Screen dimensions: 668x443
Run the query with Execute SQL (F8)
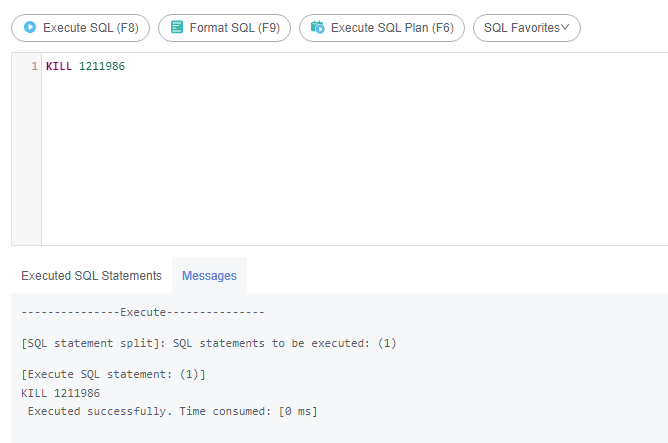point(81,28)
